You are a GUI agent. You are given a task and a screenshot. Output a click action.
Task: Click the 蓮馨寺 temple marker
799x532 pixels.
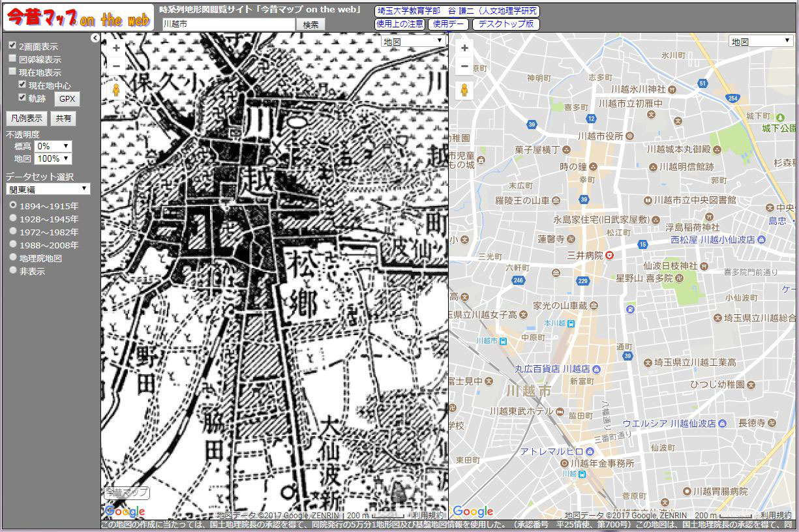[571, 239]
